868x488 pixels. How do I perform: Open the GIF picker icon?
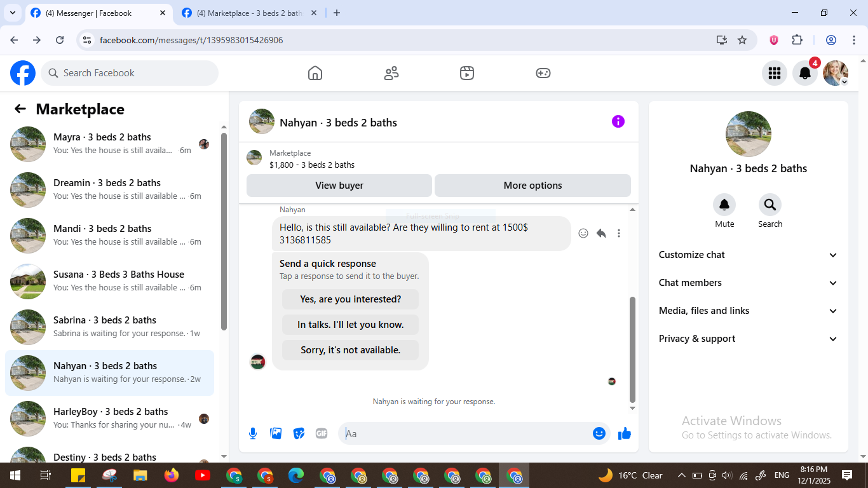coord(322,433)
